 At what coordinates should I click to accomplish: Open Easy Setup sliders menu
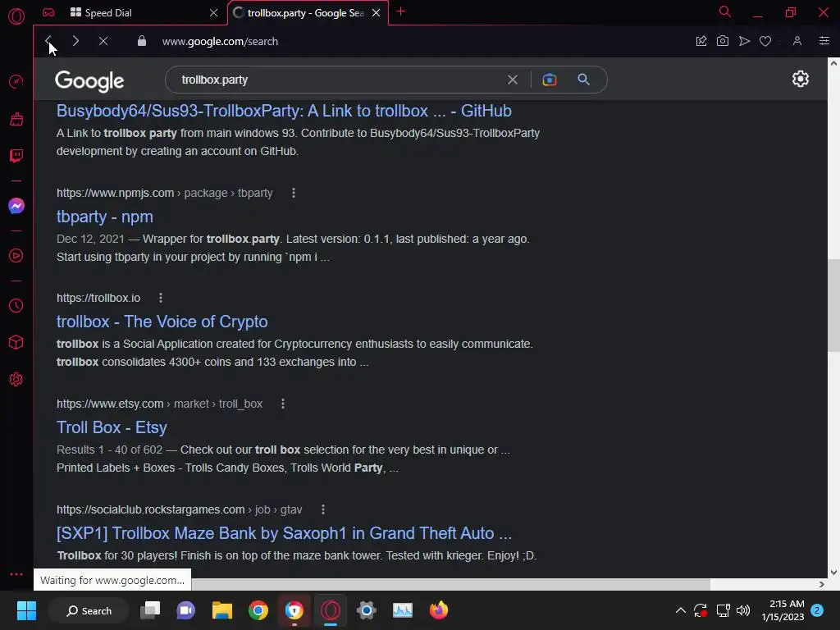tap(824, 41)
